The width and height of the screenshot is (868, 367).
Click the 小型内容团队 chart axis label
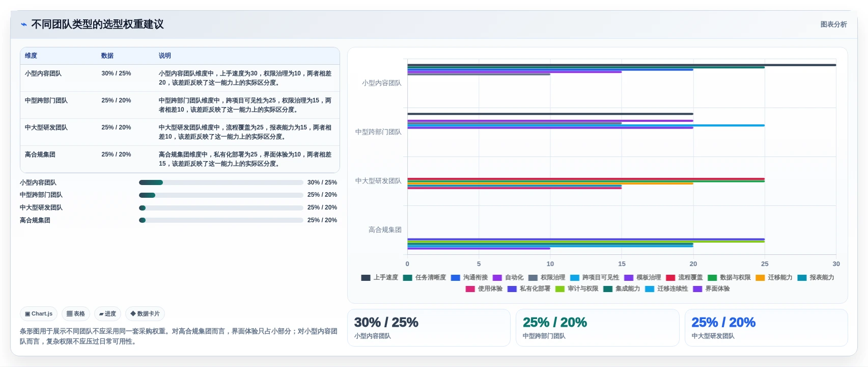click(x=381, y=83)
